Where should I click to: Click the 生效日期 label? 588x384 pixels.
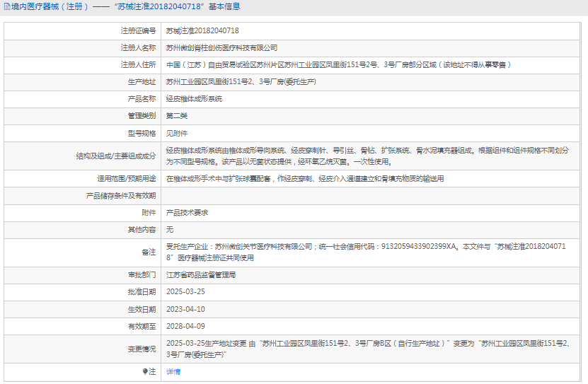pos(142,310)
